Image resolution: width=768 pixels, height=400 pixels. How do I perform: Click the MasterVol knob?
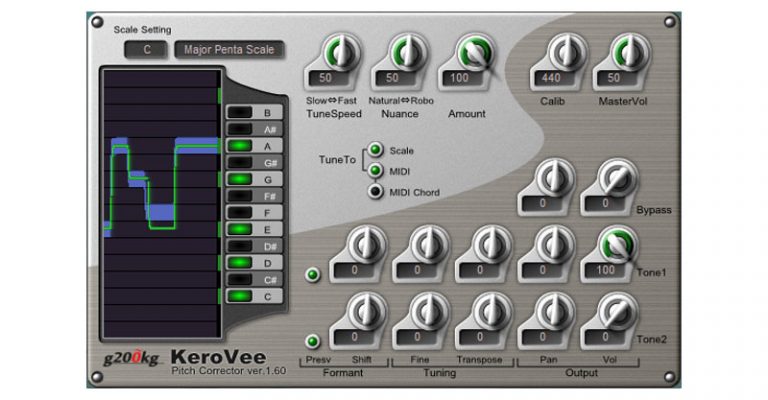(x=630, y=52)
